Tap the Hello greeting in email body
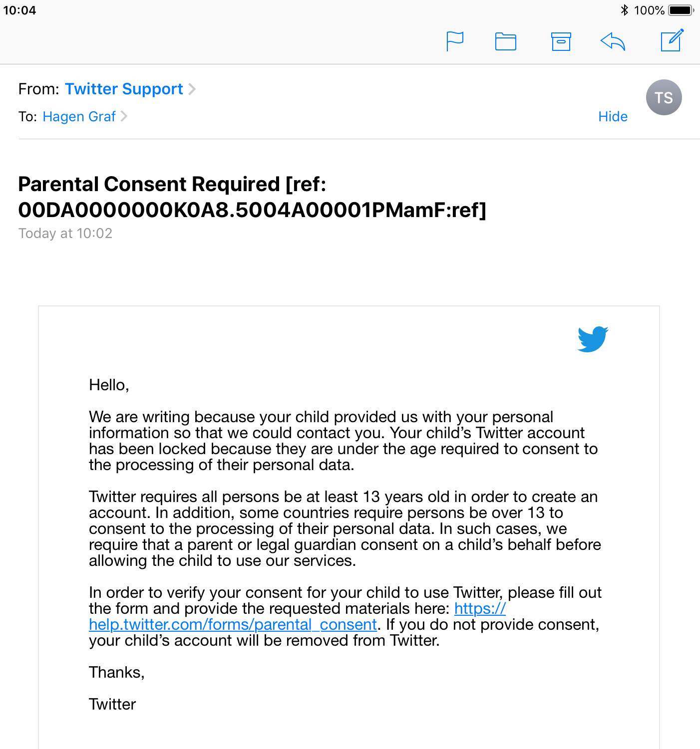 pos(109,385)
